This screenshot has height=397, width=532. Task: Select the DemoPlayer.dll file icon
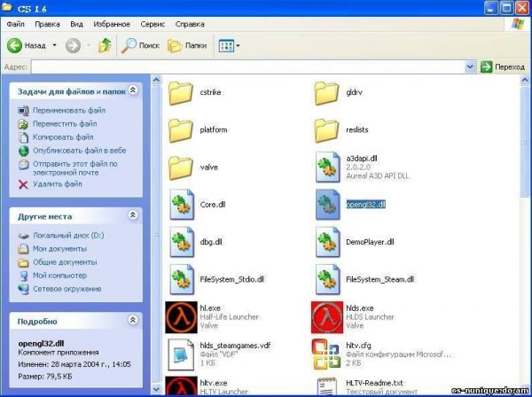tap(327, 242)
